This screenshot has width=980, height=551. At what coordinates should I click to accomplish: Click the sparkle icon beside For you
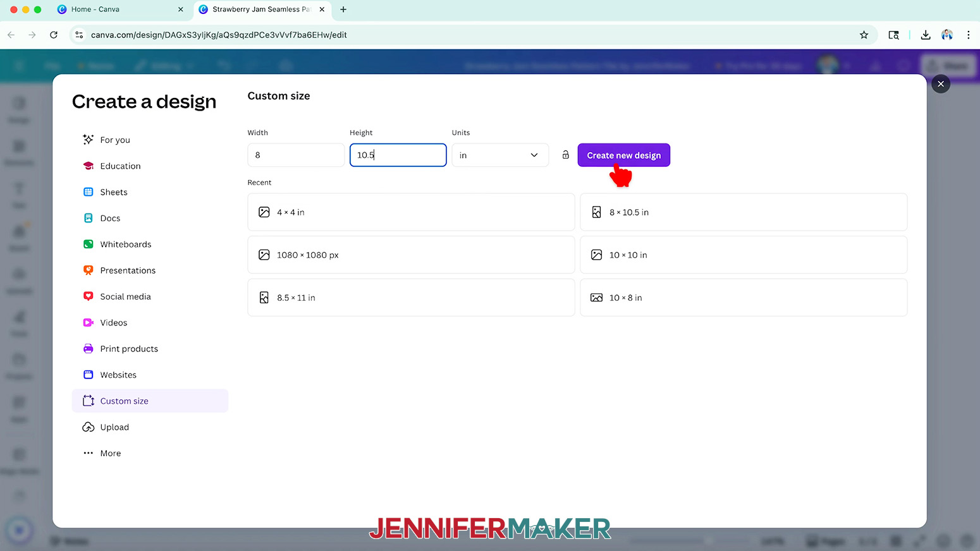pos(89,140)
